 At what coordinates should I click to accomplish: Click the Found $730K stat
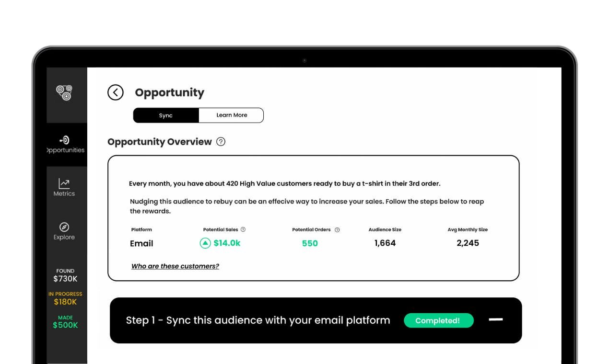[65, 275]
